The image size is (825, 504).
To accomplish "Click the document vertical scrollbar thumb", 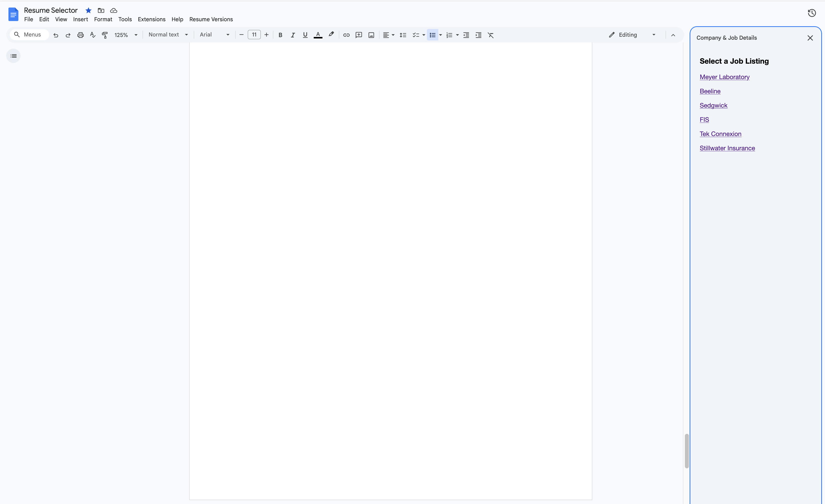I will pos(686,451).
